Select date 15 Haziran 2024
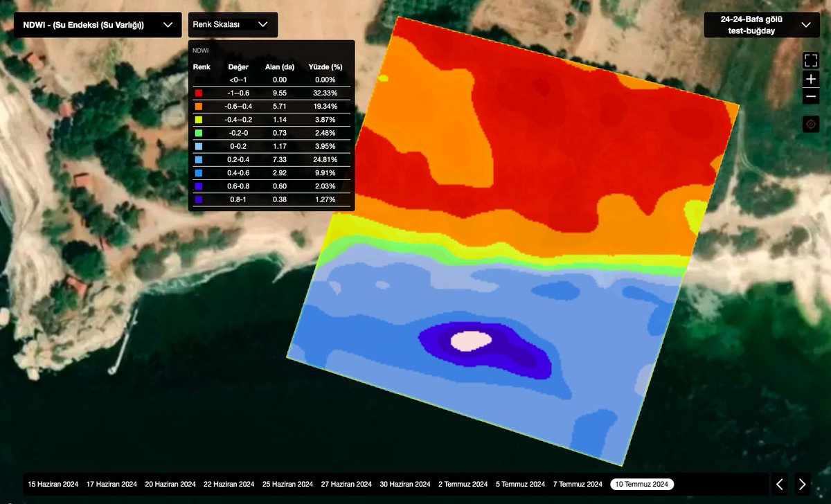The width and height of the screenshot is (831, 504). pyautogui.click(x=53, y=484)
